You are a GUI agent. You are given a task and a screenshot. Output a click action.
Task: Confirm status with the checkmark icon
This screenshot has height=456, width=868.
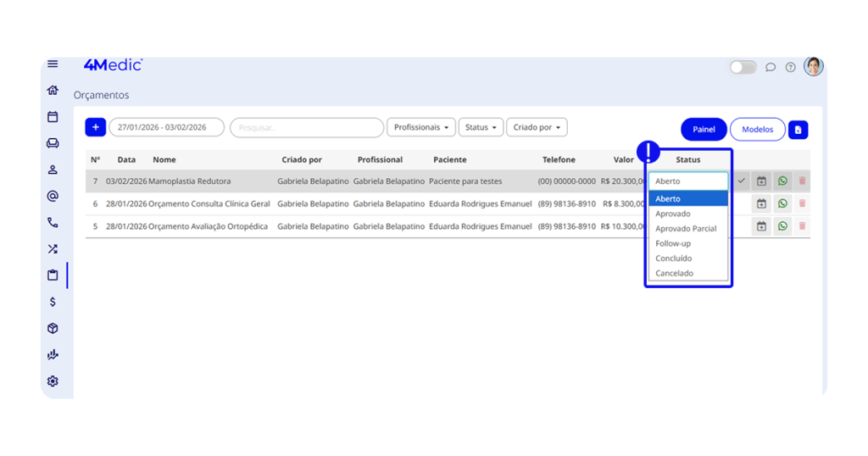(742, 181)
